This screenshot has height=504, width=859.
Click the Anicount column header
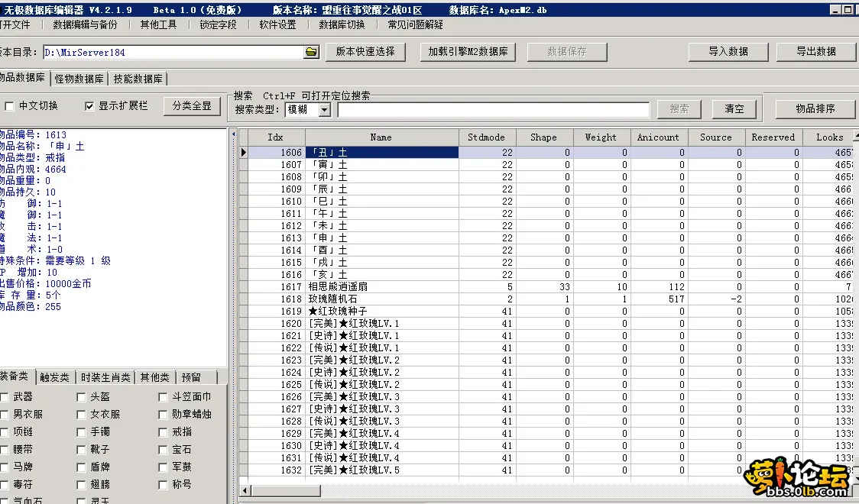(x=658, y=137)
